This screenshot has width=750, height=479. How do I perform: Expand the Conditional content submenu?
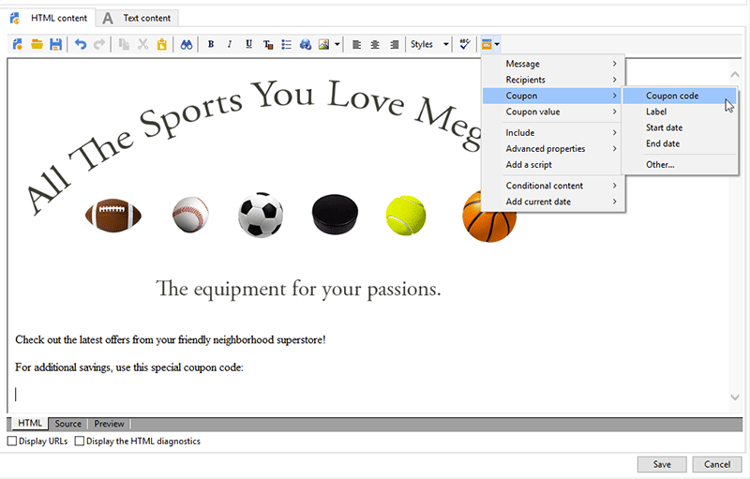tap(553, 186)
